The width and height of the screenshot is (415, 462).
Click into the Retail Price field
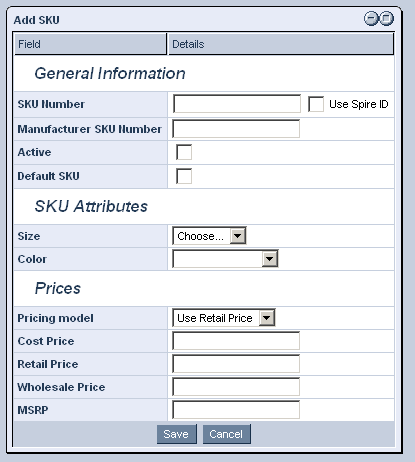point(236,364)
